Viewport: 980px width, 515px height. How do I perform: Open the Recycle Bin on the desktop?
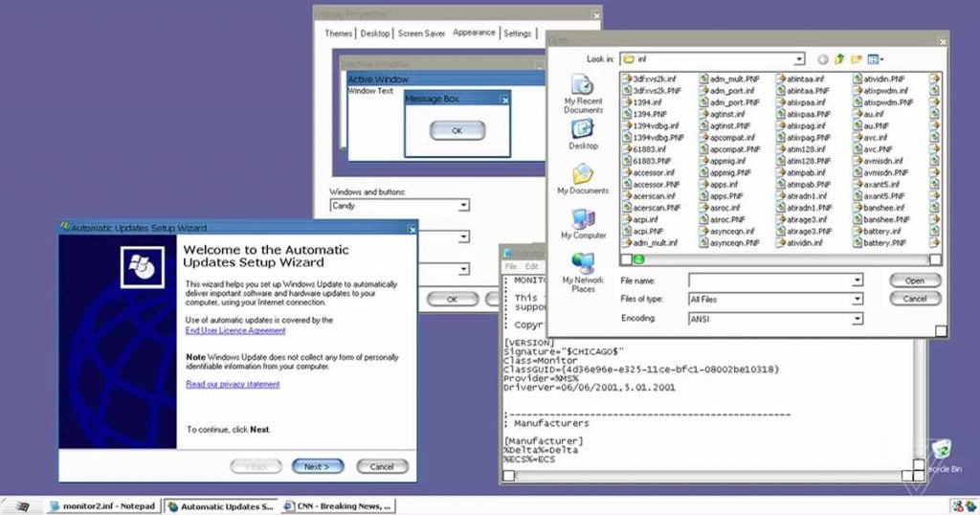pyautogui.click(x=943, y=457)
